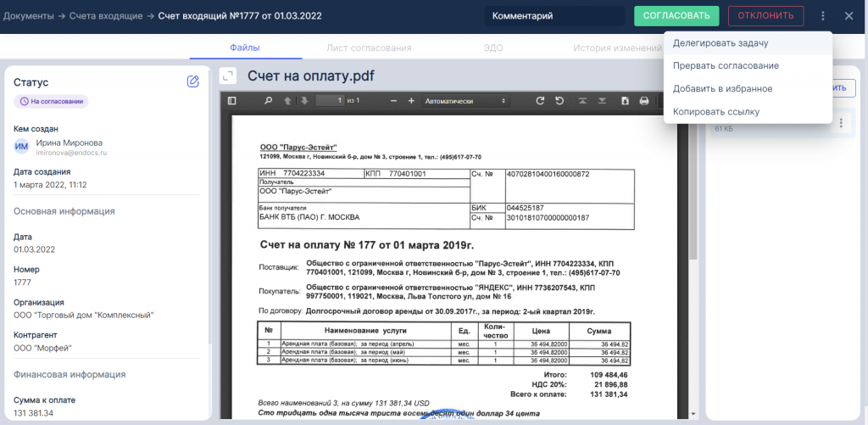This screenshot has width=868, height=425.
Task: Zoom out with the minus button
Action: tap(393, 101)
